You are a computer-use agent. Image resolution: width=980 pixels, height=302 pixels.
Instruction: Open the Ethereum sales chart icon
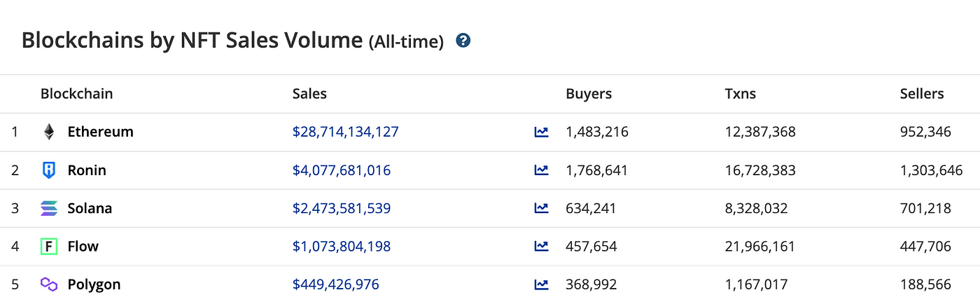click(x=541, y=132)
